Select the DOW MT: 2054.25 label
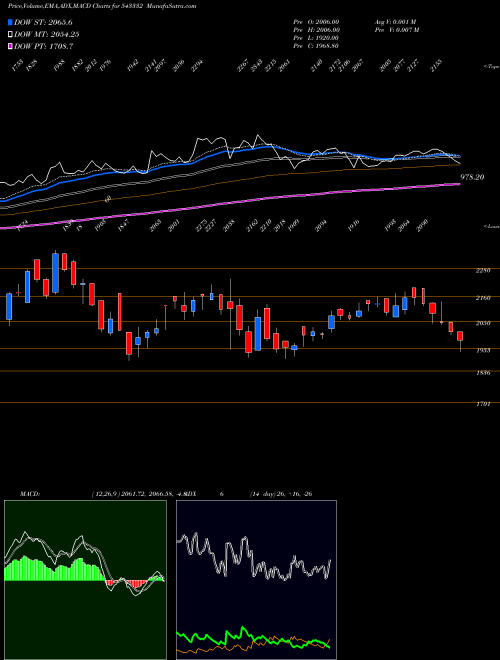This screenshot has width=500, height=660. point(47,35)
